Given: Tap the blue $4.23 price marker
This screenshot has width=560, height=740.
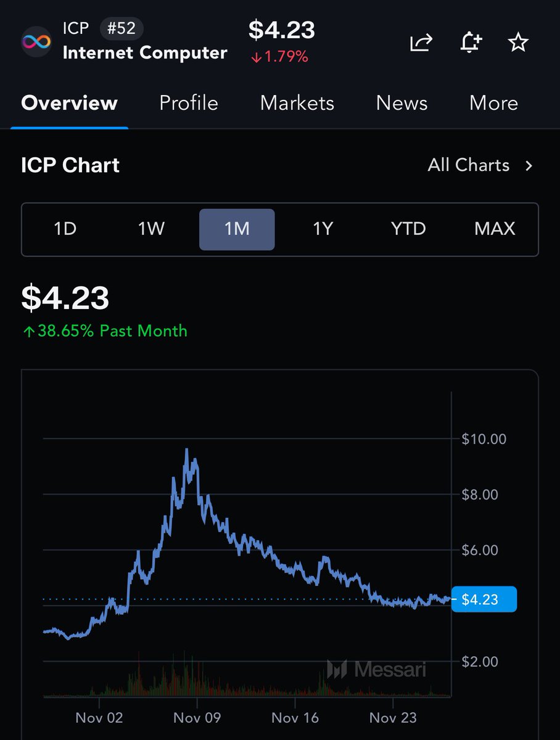Looking at the screenshot, I should pyautogui.click(x=484, y=599).
